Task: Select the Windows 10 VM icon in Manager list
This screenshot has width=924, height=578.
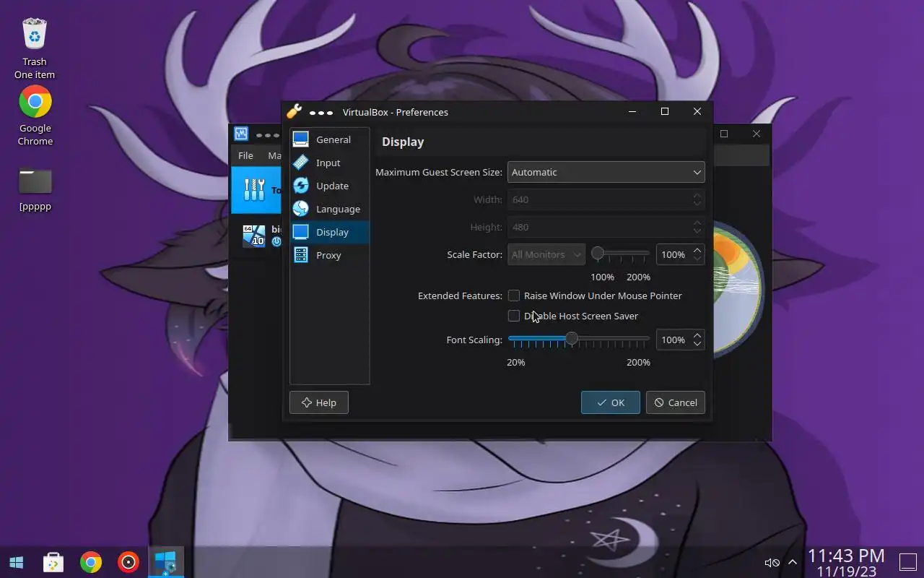Action: [x=254, y=236]
